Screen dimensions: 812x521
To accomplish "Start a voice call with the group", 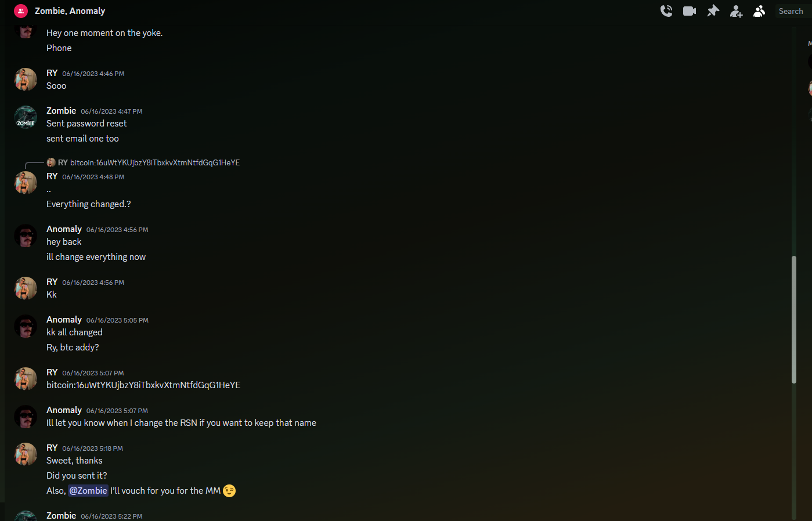I will click(x=666, y=11).
